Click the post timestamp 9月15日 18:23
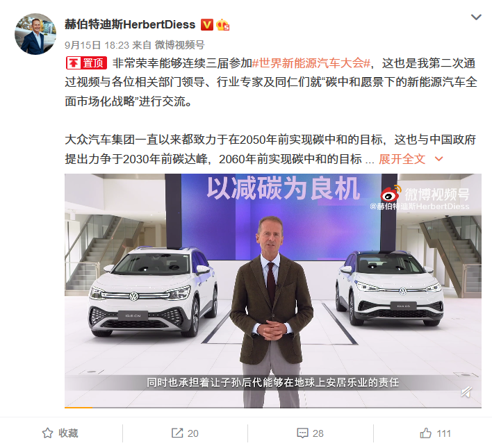492x448 pixels. click(x=97, y=45)
